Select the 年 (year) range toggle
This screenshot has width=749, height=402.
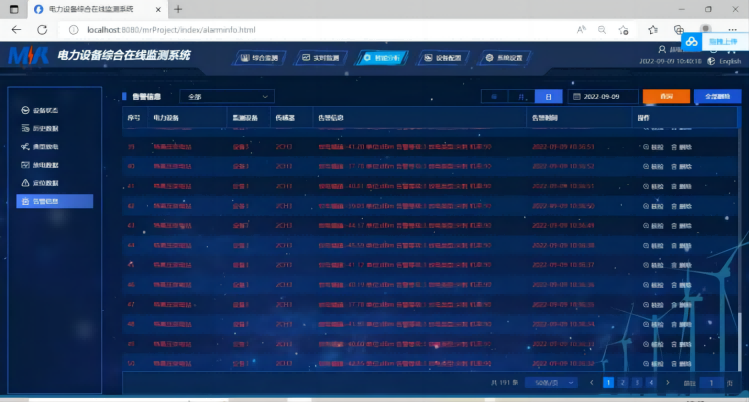pos(494,97)
